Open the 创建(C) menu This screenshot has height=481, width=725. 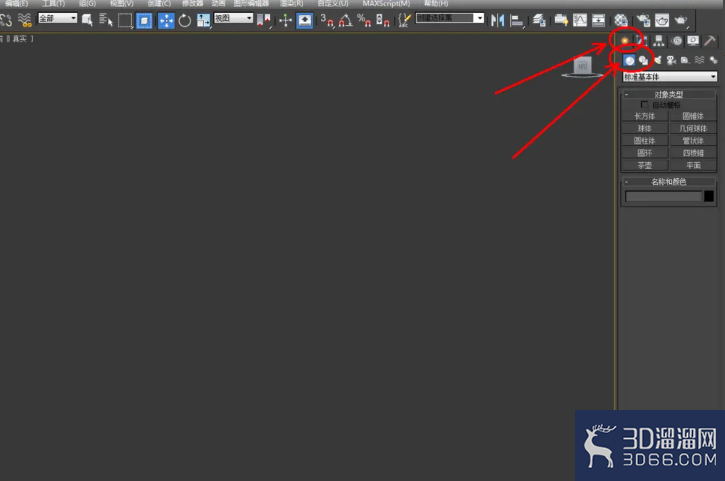(159, 4)
